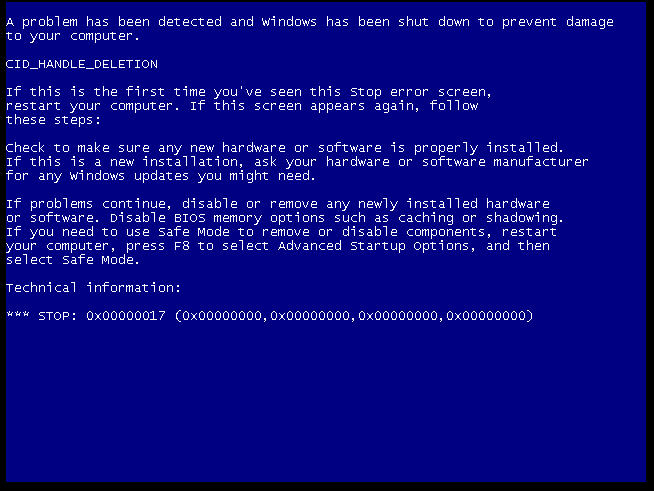This screenshot has height=491, width=654.
Task: Click 'these steps:' line
Action: tap(53, 120)
